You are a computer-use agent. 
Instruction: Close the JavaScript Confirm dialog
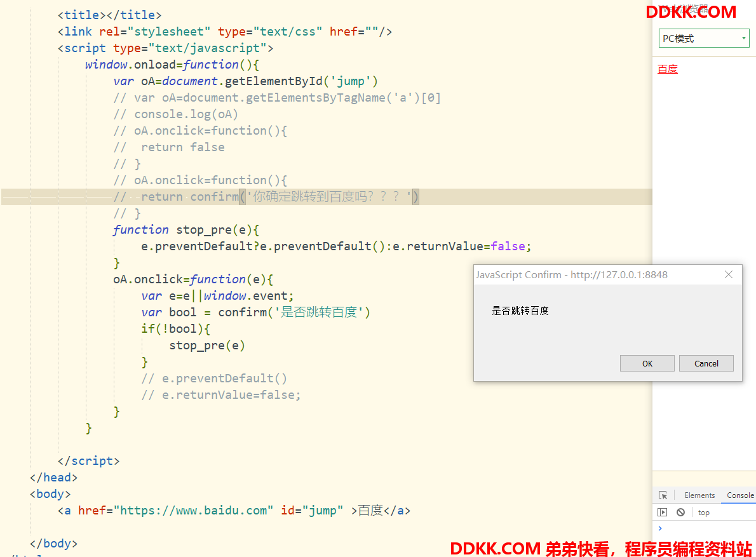[x=729, y=274]
